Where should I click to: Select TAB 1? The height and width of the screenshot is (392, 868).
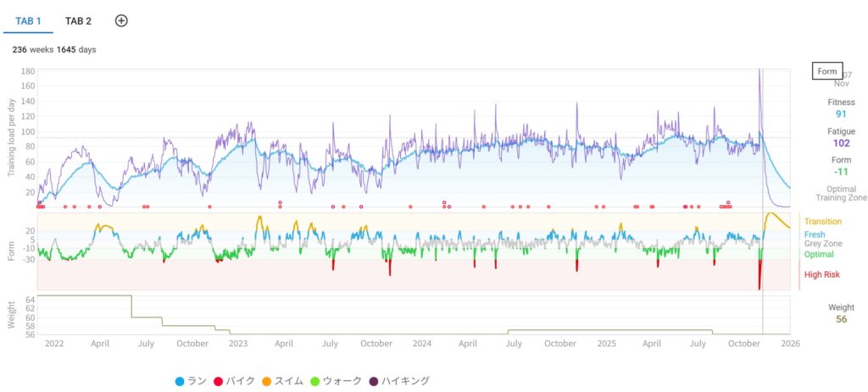(x=29, y=21)
